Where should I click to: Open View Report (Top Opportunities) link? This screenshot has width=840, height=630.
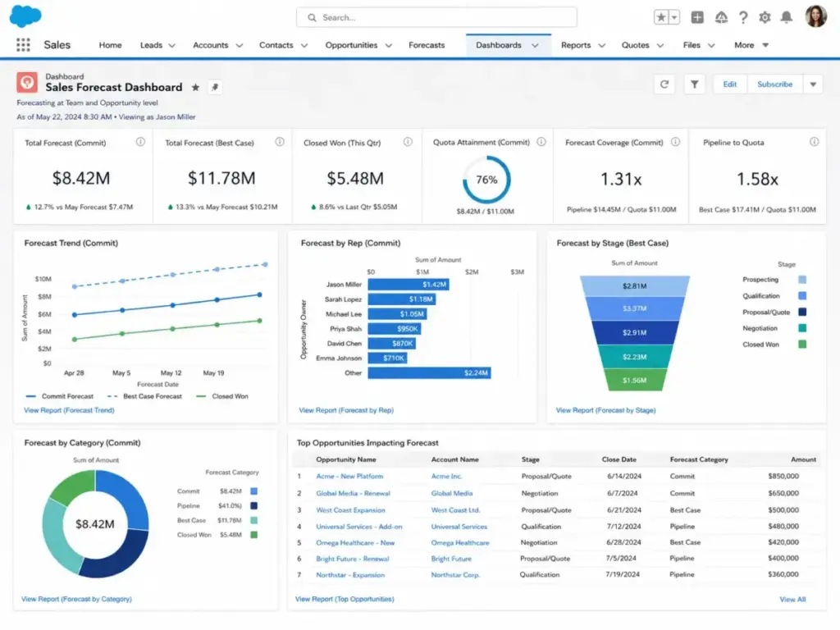click(x=345, y=599)
